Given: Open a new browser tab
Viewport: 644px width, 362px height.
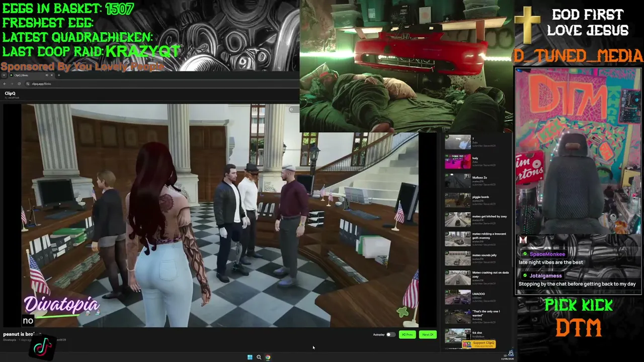Looking at the screenshot, I should (59, 75).
